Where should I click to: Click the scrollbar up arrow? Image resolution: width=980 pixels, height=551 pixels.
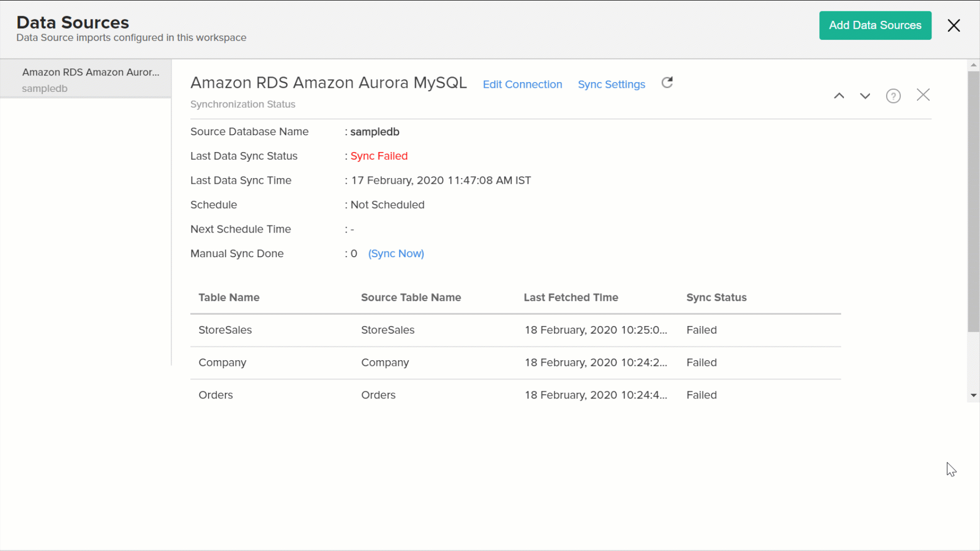[973, 65]
